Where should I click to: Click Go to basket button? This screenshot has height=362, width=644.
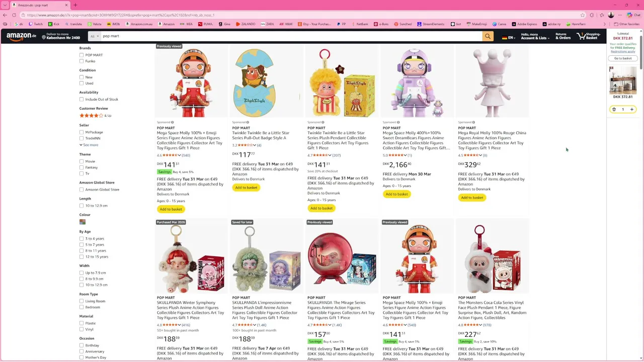[x=623, y=58]
